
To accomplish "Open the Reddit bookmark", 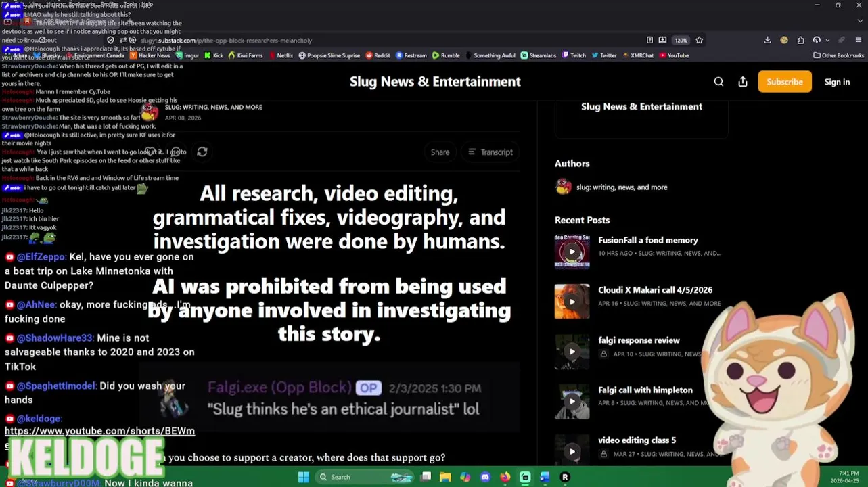I will (378, 56).
